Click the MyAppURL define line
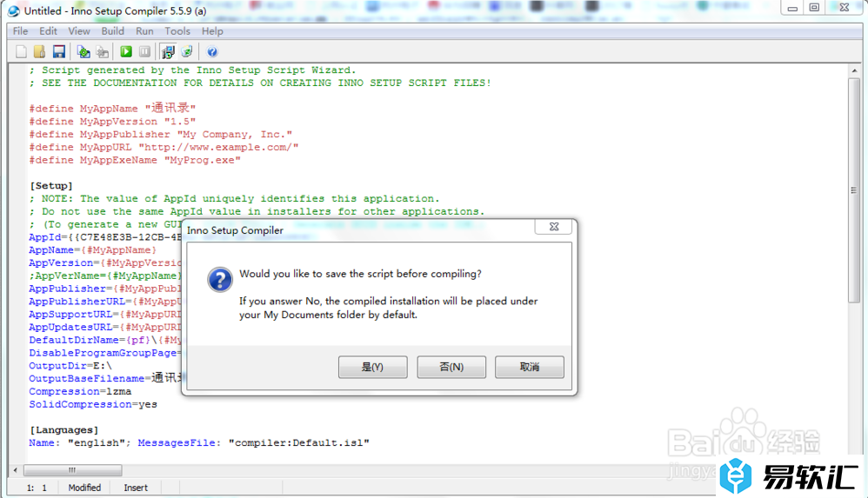The width and height of the screenshot is (868, 498). click(x=164, y=147)
